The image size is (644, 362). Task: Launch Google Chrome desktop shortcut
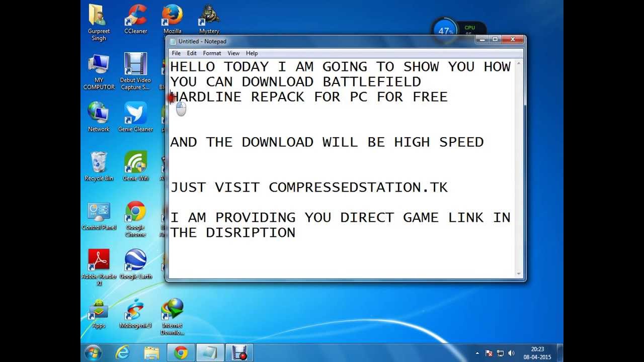135,219
